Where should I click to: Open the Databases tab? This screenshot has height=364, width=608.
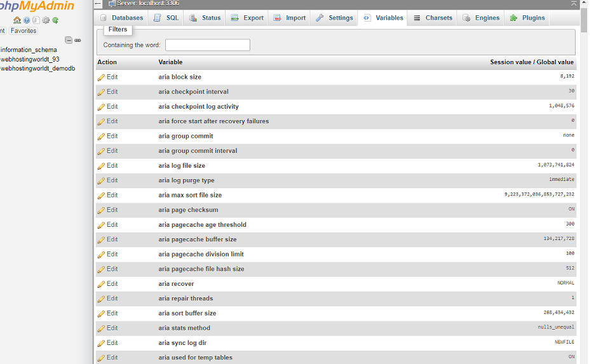pyautogui.click(x=122, y=18)
